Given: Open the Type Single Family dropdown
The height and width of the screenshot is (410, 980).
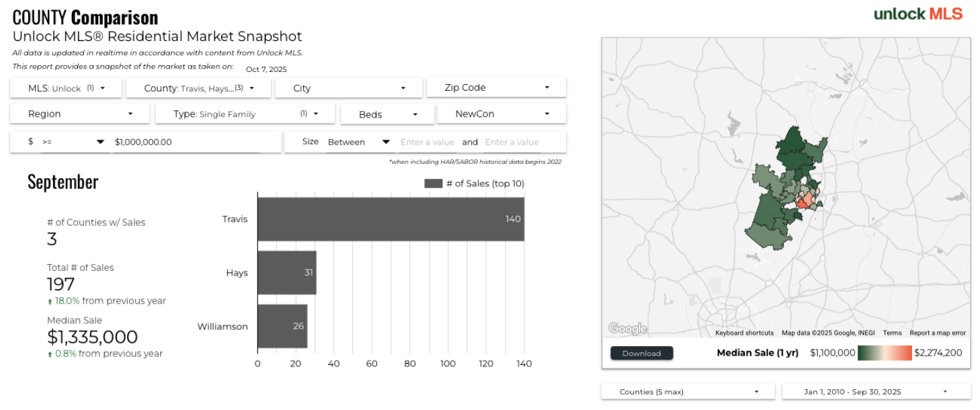Looking at the screenshot, I should (245, 114).
